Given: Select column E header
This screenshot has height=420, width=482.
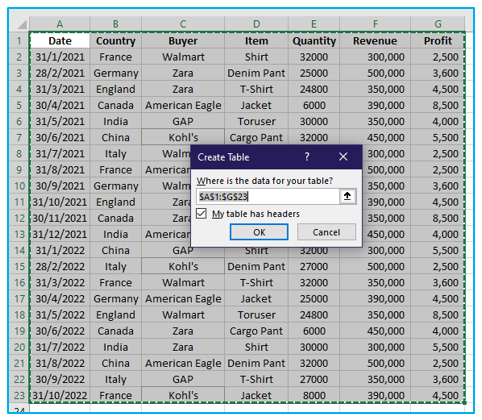Looking at the screenshot, I should pyautogui.click(x=314, y=24).
